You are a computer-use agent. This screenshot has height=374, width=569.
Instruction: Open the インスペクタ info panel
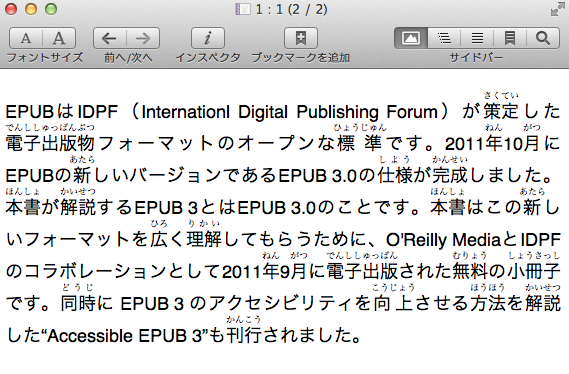click(x=208, y=38)
